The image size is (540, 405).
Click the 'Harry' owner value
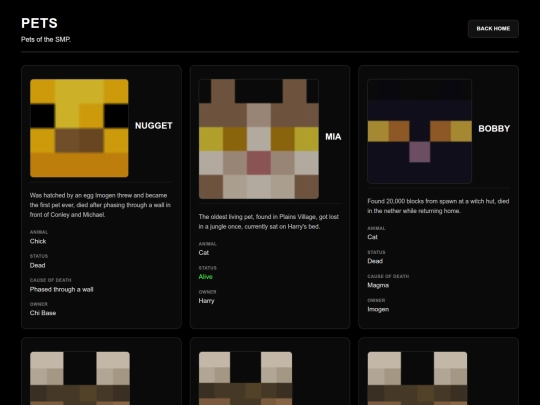pyautogui.click(x=206, y=301)
